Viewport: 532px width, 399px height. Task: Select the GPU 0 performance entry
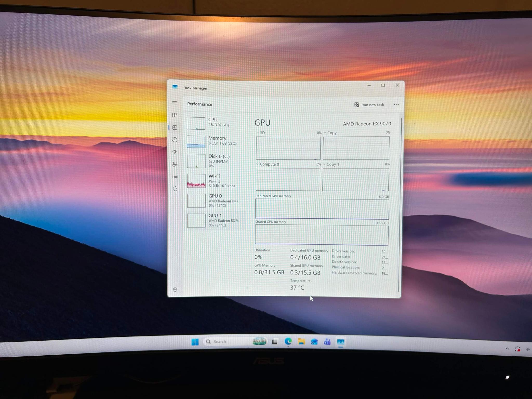pyautogui.click(x=216, y=200)
